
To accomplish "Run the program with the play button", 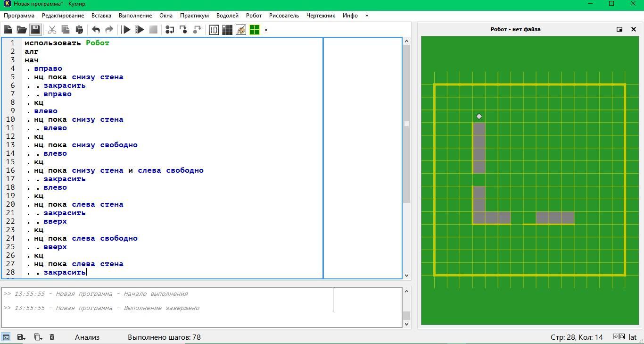I will 126,30.
